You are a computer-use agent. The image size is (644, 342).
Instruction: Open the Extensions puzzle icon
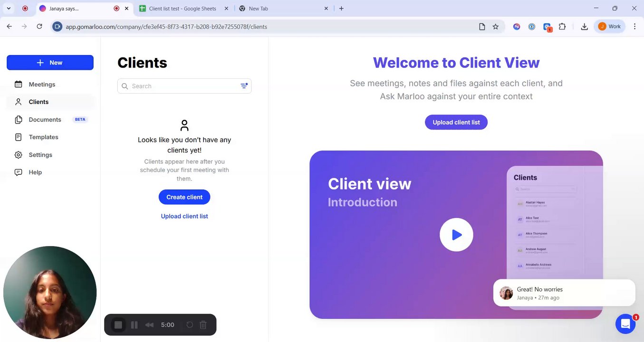[x=562, y=27]
